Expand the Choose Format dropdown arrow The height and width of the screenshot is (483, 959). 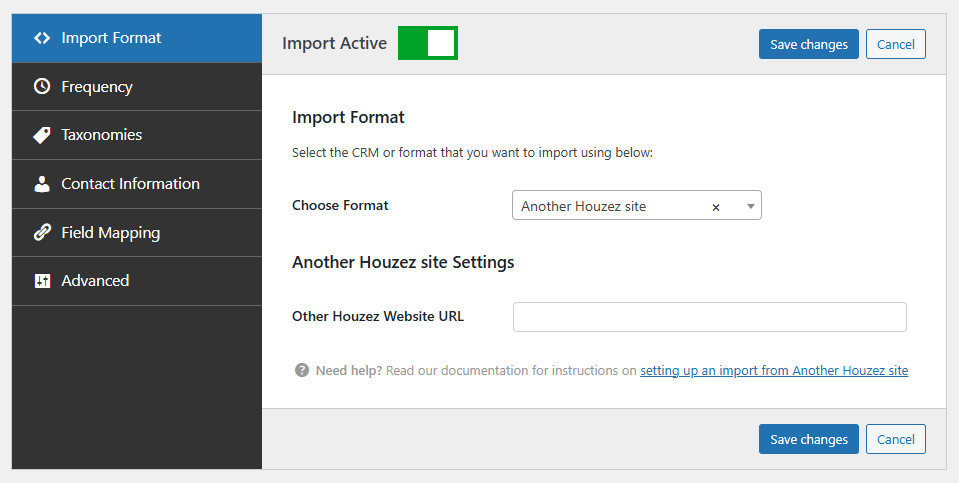point(750,206)
